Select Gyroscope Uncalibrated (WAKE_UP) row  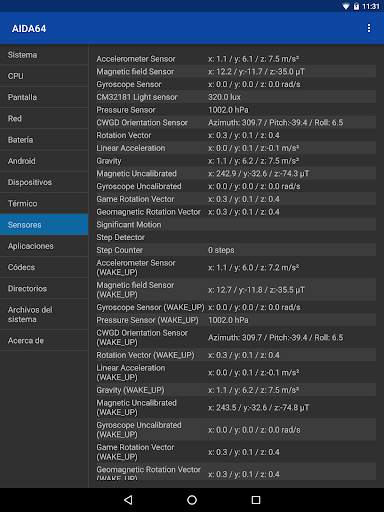[236, 430]
